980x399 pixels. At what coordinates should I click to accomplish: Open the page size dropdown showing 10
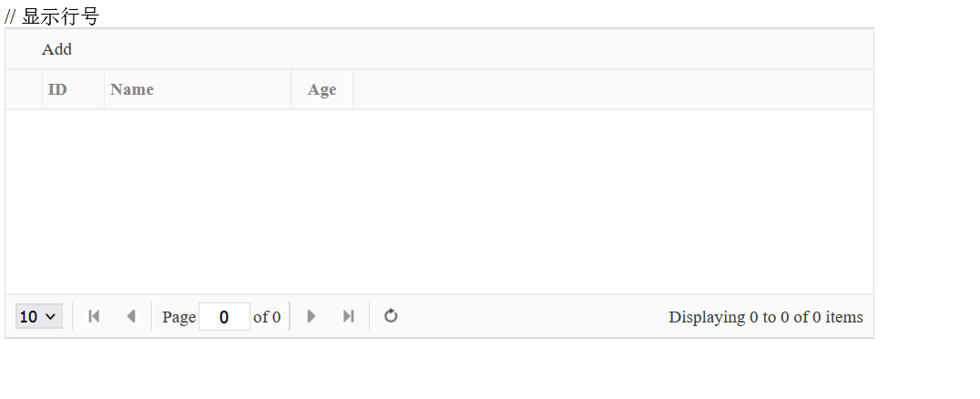click(x=39, y=316)
